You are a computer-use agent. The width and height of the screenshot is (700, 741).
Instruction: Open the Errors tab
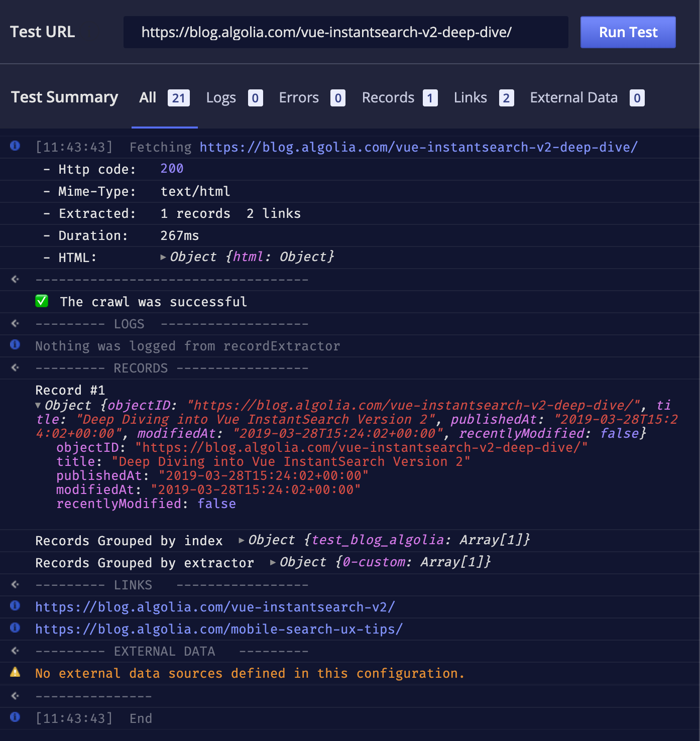coord(299,97)
